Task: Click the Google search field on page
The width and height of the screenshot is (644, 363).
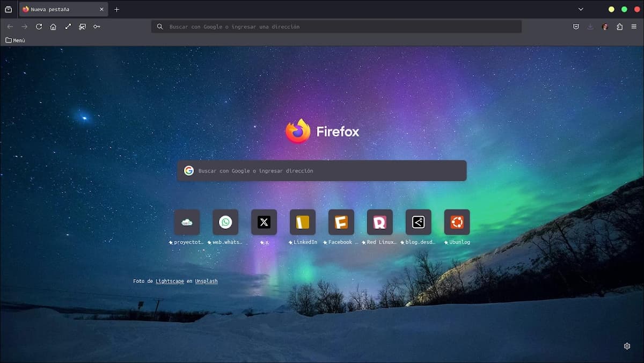Action: pyautogui.click(x=322, y=171)
